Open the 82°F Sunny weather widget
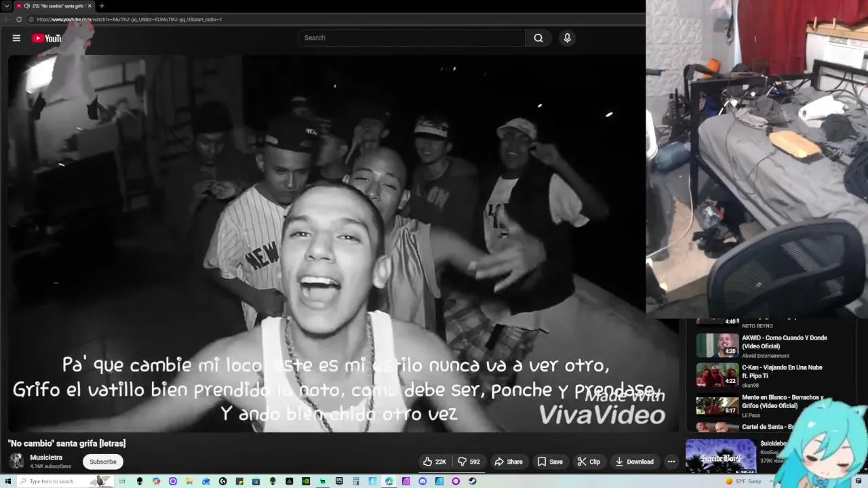868x488 pixels. [x=743, y=481]
